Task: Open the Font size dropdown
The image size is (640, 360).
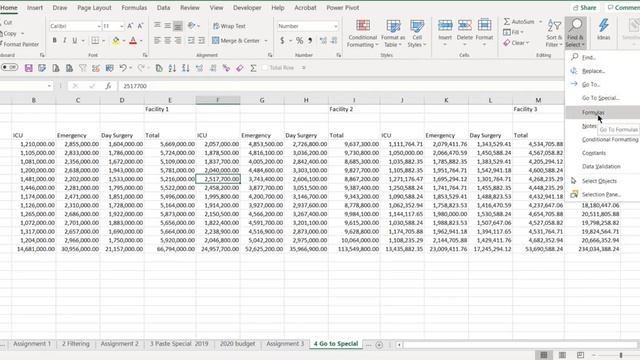Action: click(x=122, y=26)
